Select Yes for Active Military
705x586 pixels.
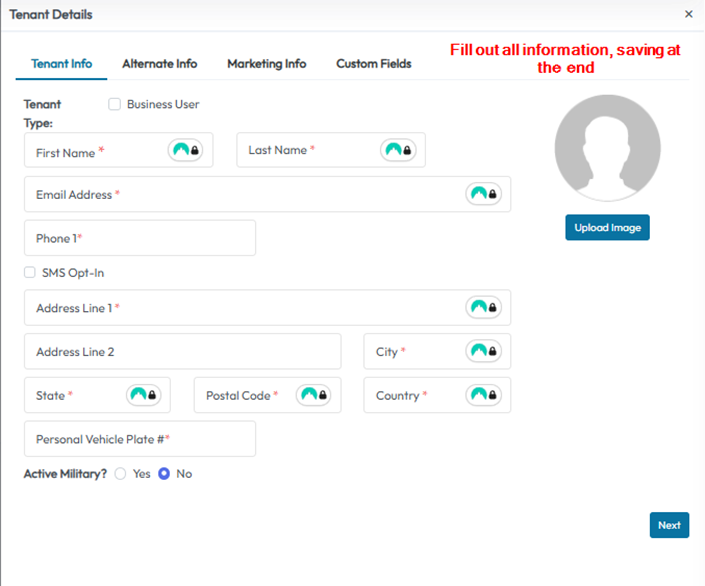[x=121, y=474]
